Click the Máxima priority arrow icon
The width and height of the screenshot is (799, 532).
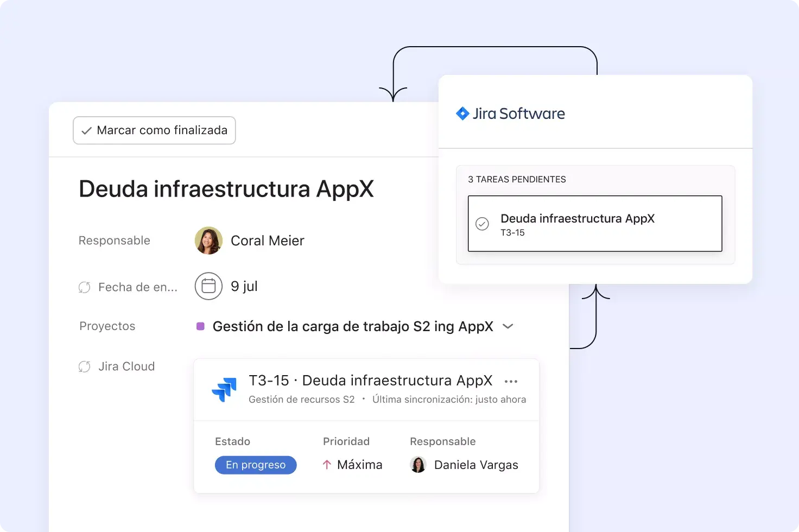tap(327, 465)
